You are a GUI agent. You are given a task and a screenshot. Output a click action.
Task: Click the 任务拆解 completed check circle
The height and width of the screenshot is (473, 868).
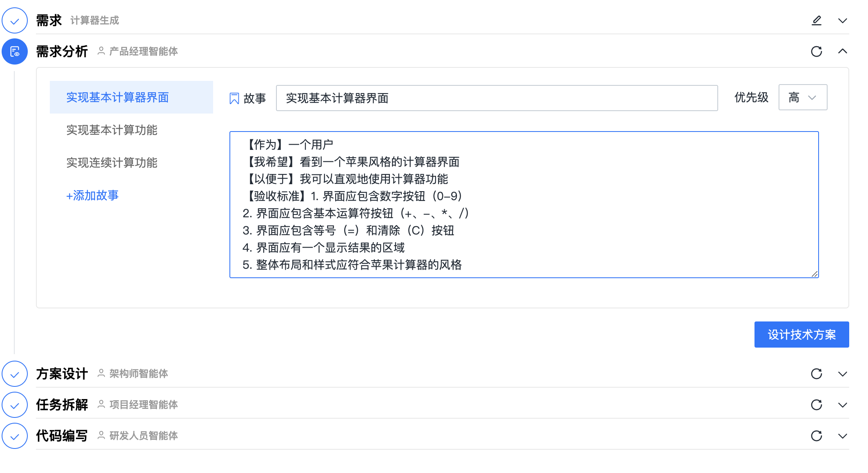15,405
